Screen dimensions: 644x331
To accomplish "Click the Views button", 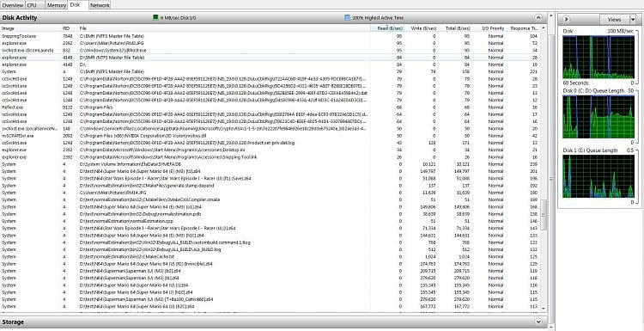I will pos(615,19).
